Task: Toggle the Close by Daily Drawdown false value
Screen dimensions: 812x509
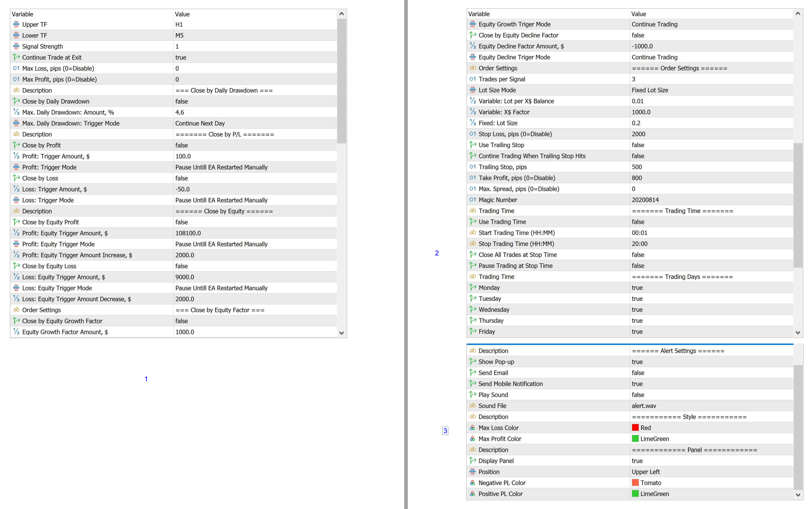Action: coord(182,101)
